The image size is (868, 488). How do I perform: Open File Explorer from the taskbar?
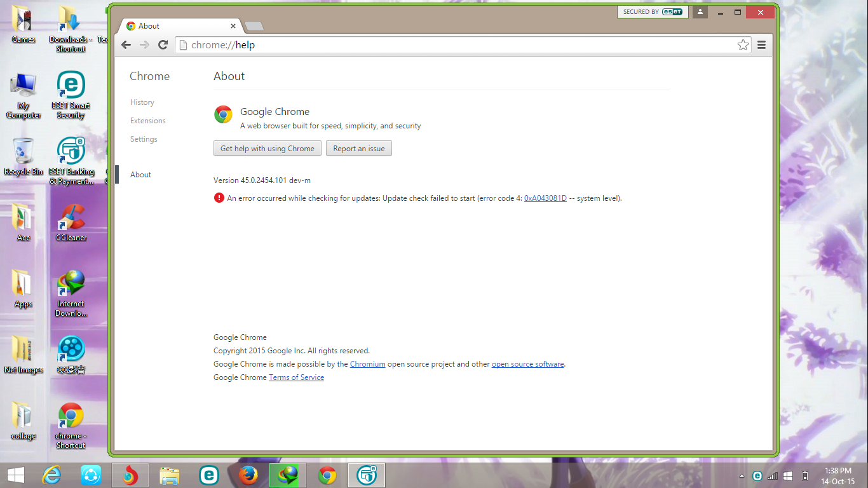(x=169, y=475)
